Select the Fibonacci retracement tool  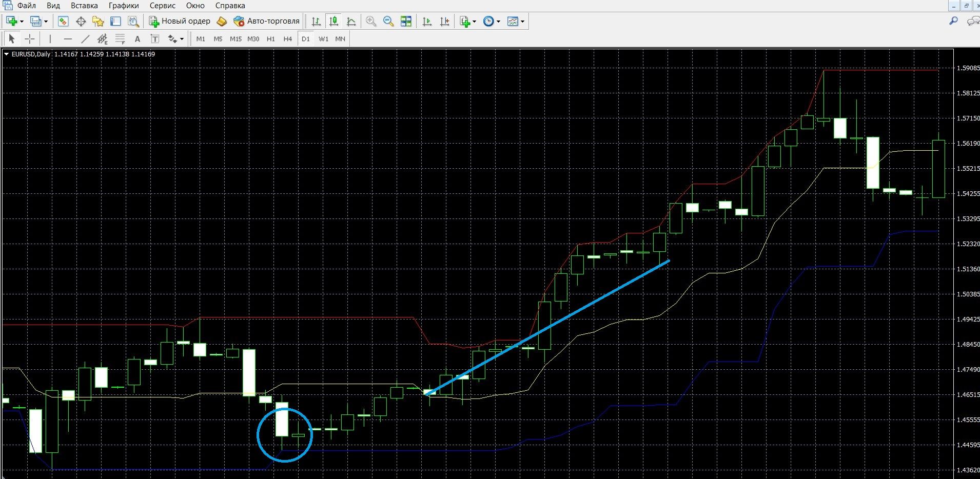coord(120,39)
